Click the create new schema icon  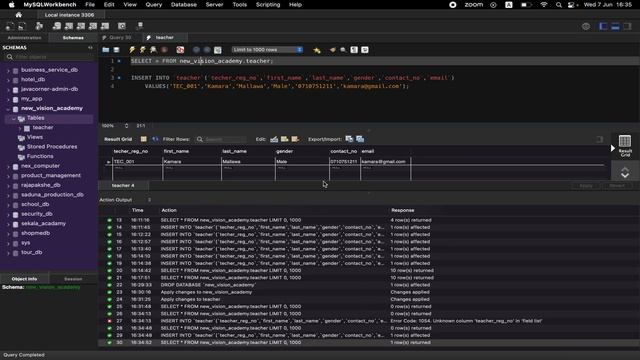[x=57, y=26]
